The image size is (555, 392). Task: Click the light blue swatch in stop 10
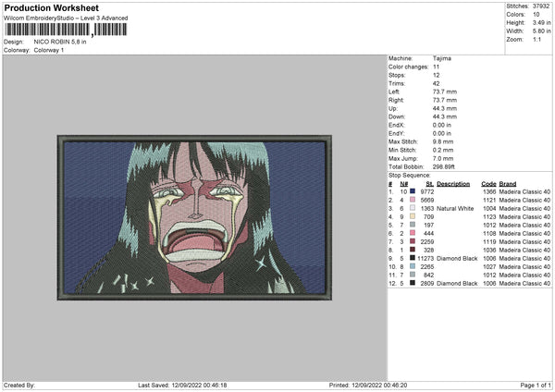413,266
